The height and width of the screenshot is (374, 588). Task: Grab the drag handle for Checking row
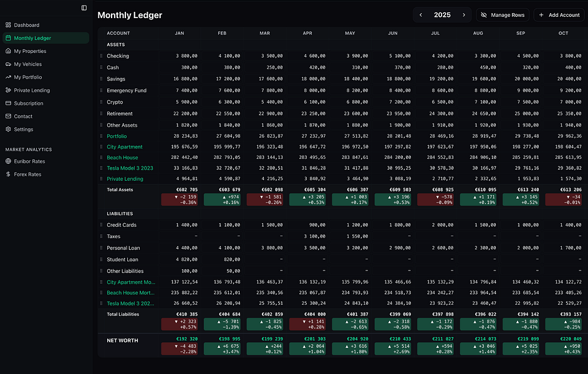[x=101, y=56]
